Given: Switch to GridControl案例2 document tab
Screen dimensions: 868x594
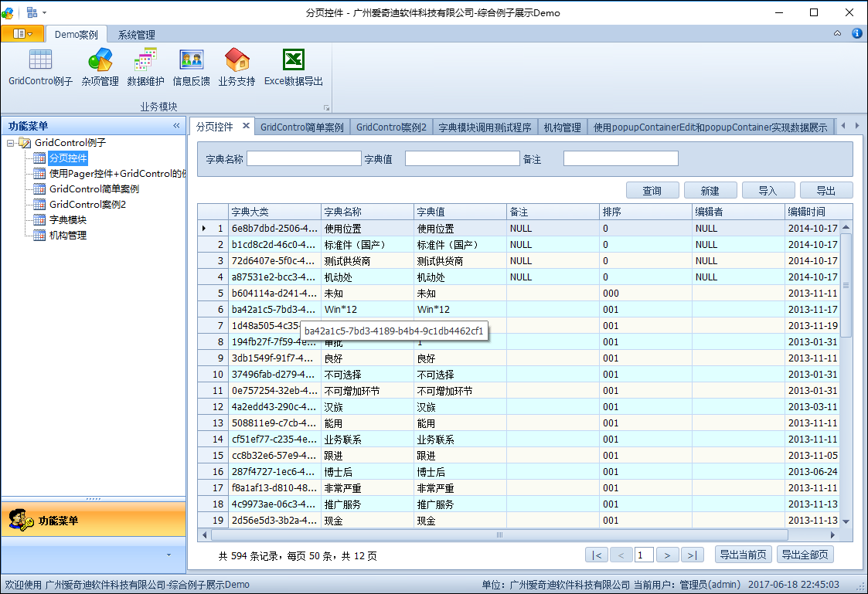Looking at the screenshot, I should (x=391, y=127).
